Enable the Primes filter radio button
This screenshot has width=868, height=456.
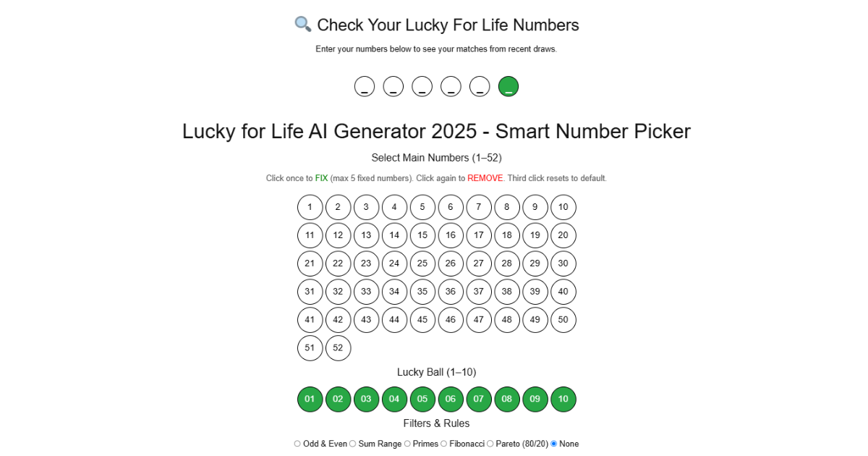pos(407,444)
